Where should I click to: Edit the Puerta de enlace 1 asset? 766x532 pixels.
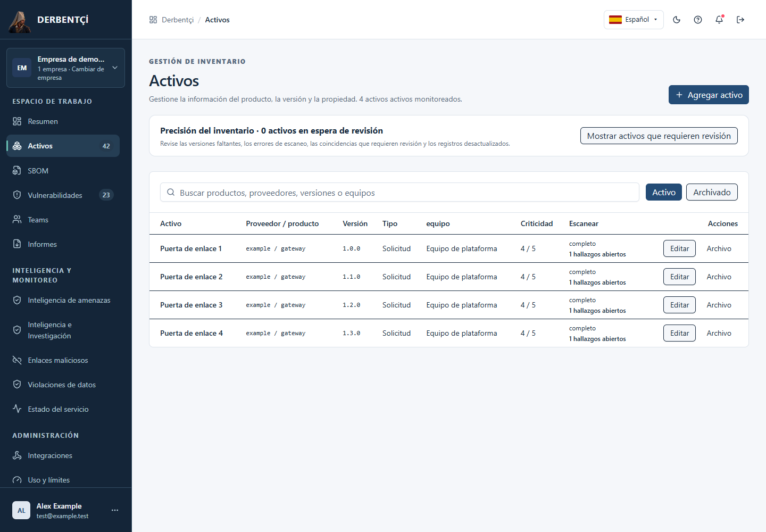click(679, 248)
